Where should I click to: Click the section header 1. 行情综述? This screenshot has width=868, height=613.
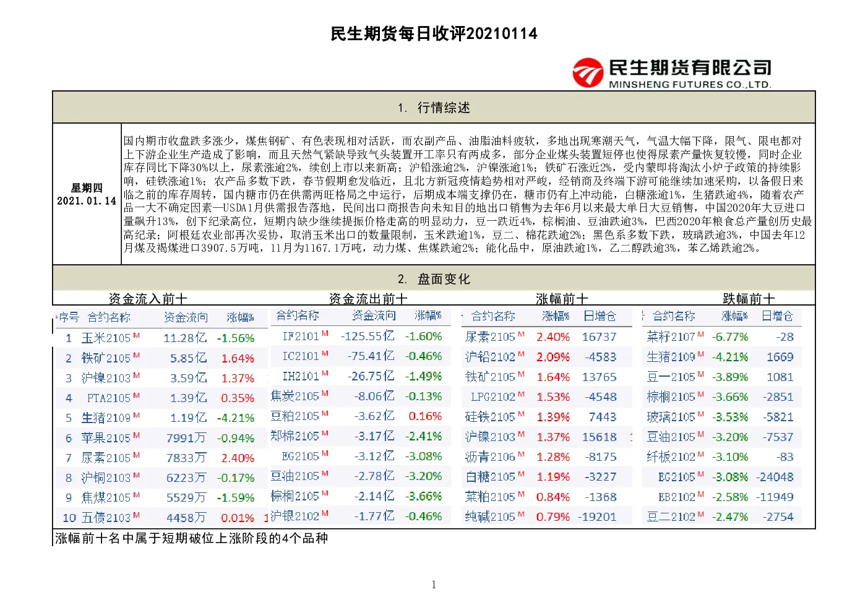434,108
